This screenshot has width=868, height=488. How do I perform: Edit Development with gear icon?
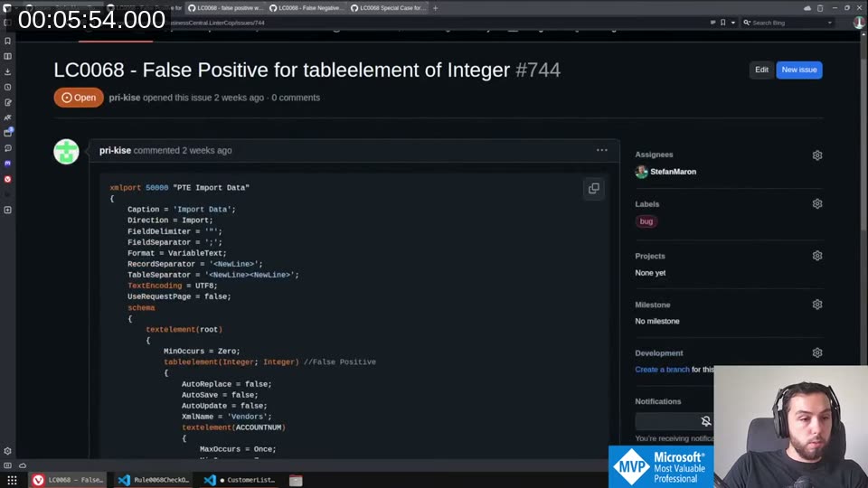[817, 353]
